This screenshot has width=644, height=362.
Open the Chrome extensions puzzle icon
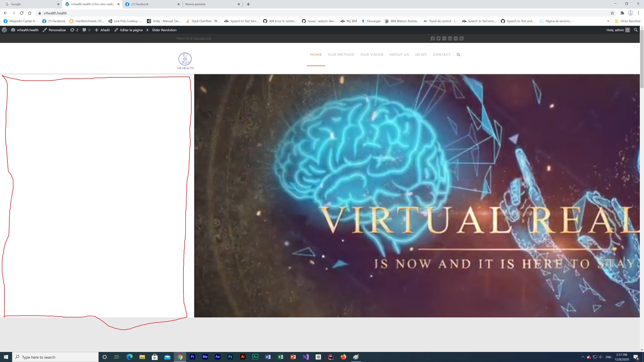tap(622, 13)
